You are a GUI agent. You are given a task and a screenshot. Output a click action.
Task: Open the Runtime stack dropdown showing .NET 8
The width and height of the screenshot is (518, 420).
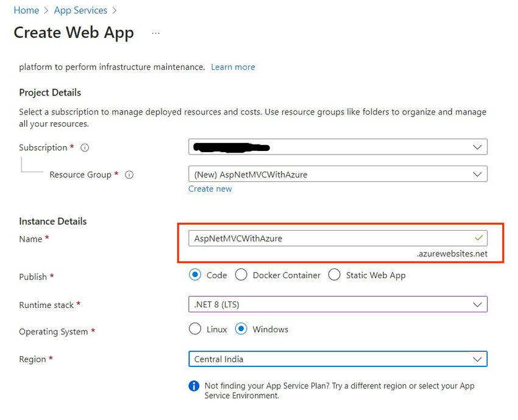click(x=338, y=304)
